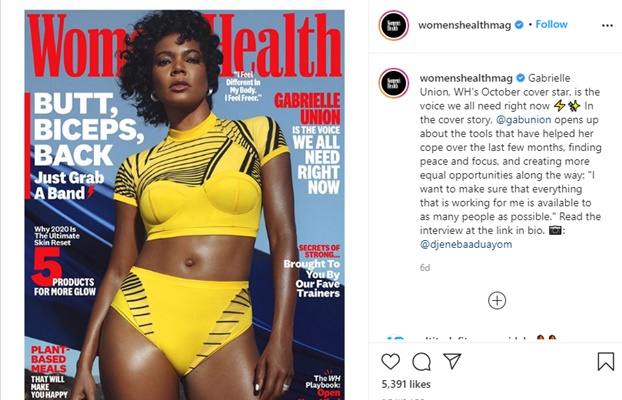
Task: Click the Women's Health magazine cover image
Action: click(x=184, y=205)
